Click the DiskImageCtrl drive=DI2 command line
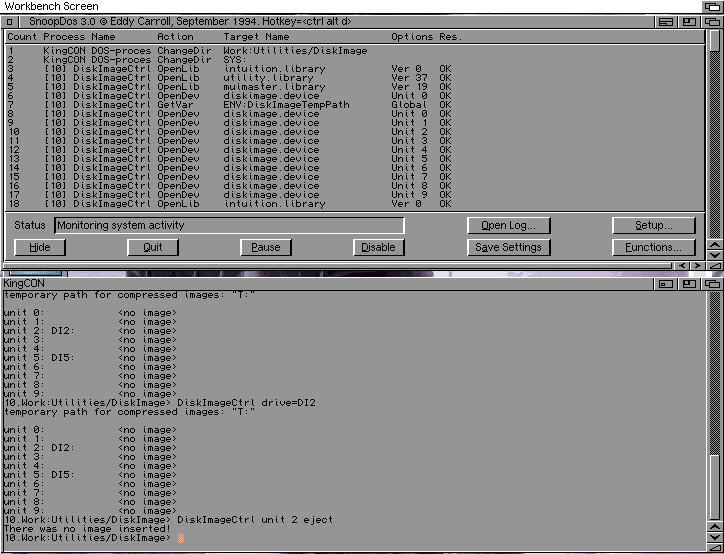 point(246,403)
